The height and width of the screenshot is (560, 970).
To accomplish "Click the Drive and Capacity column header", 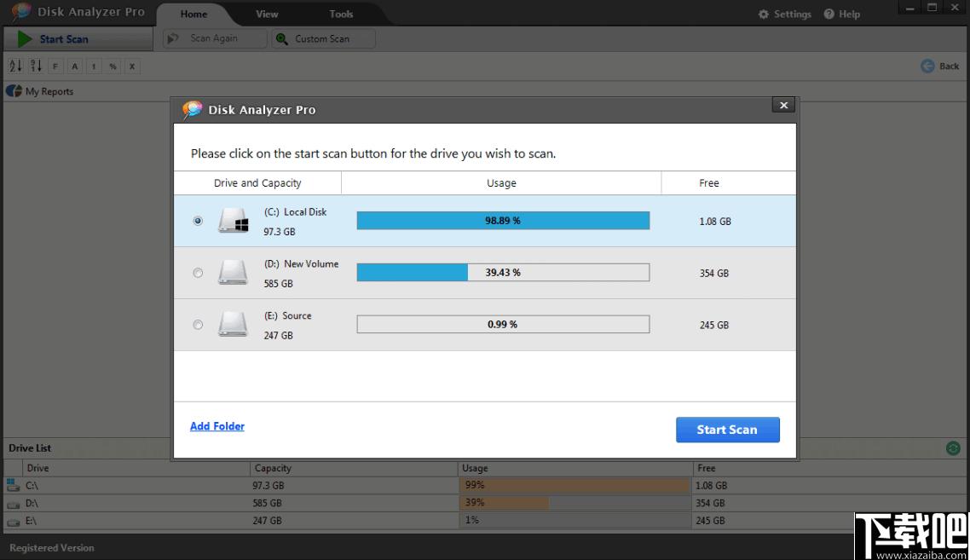I will [257, 183].
